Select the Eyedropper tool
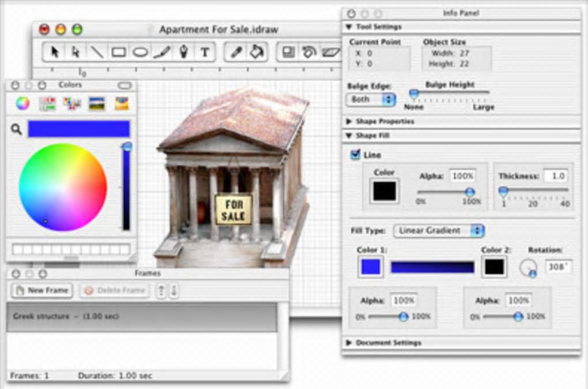The width and height of the screenshot is (588, 389). (236, 52)
